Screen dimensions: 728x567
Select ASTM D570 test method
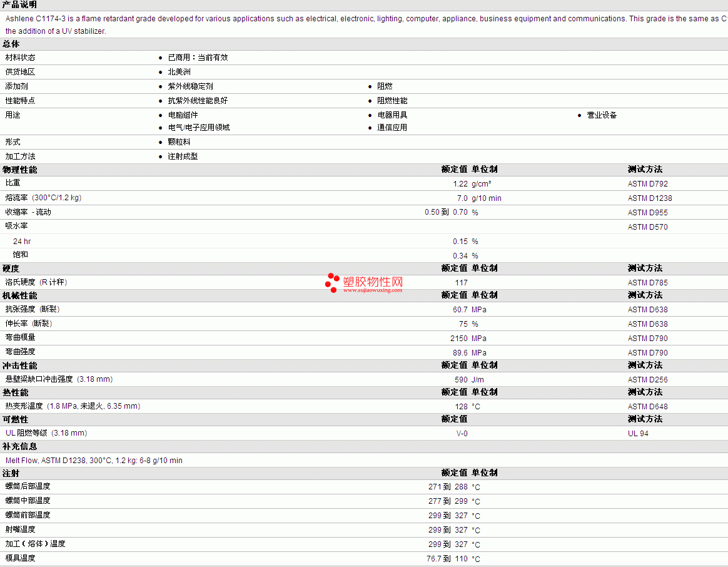click(x=648, y=227)
